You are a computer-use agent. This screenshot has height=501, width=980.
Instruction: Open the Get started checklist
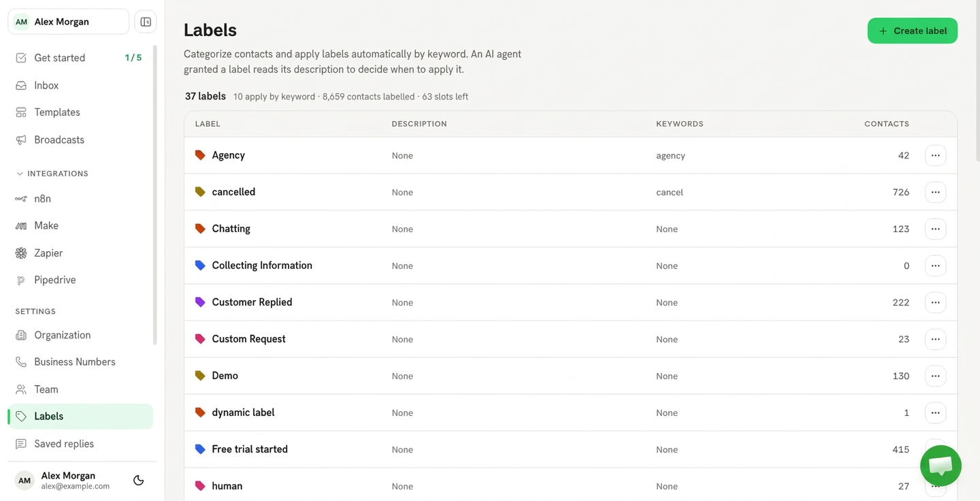[x=80, y=58]
